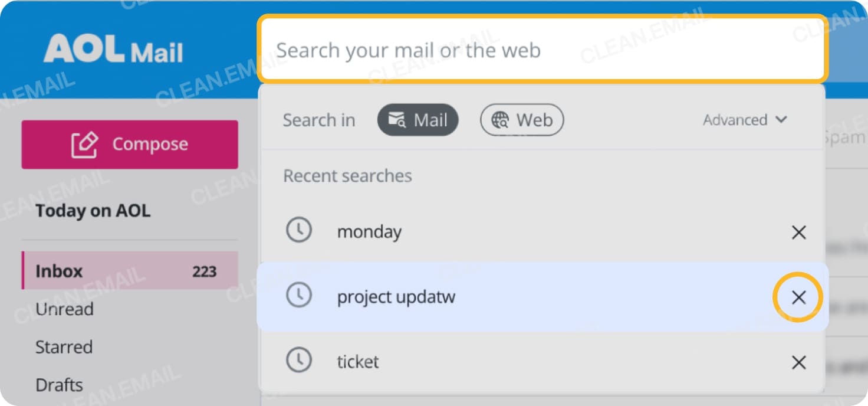Click the clock icon next to monday
Screen dimensions: 868x406
click(x=299, y=230)
